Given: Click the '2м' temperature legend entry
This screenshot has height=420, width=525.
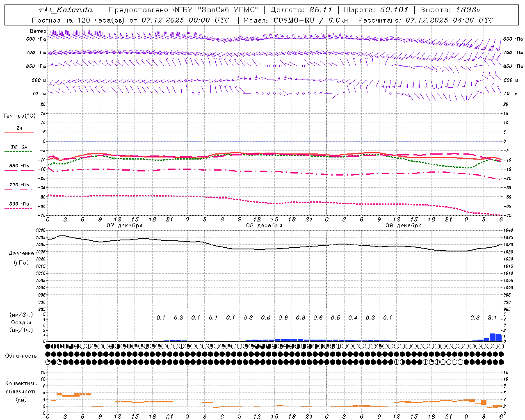Looking at the screenshot, I should coord(19,128).
